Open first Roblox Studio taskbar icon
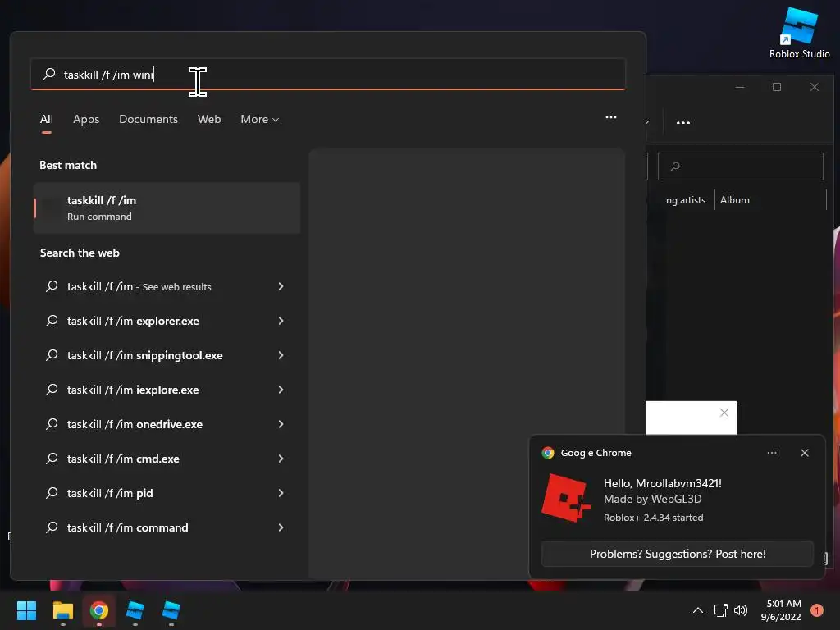Viewport: 840px width, 630px height. point(135,610)
